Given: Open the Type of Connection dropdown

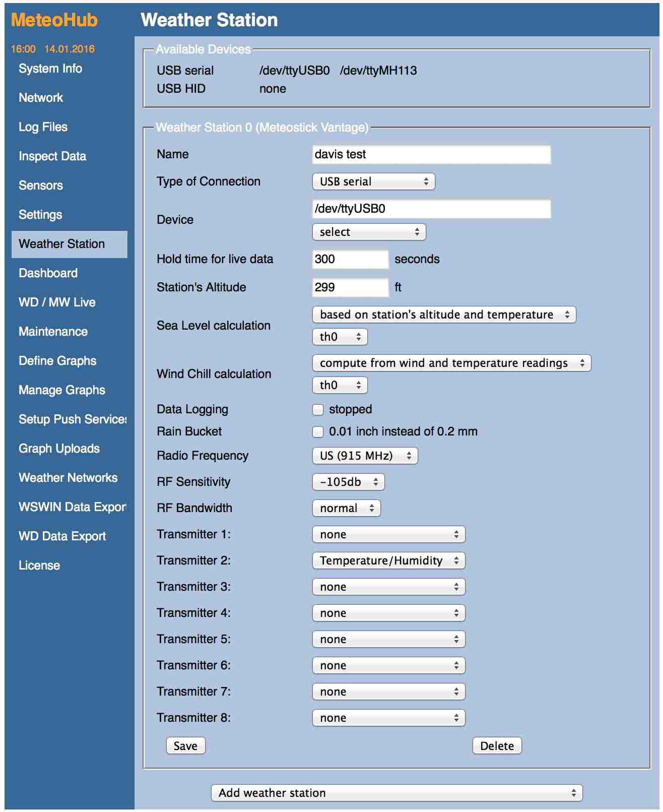Looking at the screenshot, I should coord(373,182).
